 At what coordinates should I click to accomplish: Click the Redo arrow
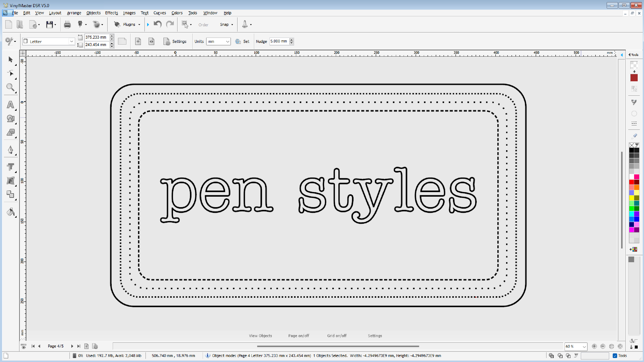tap(170, 24)
